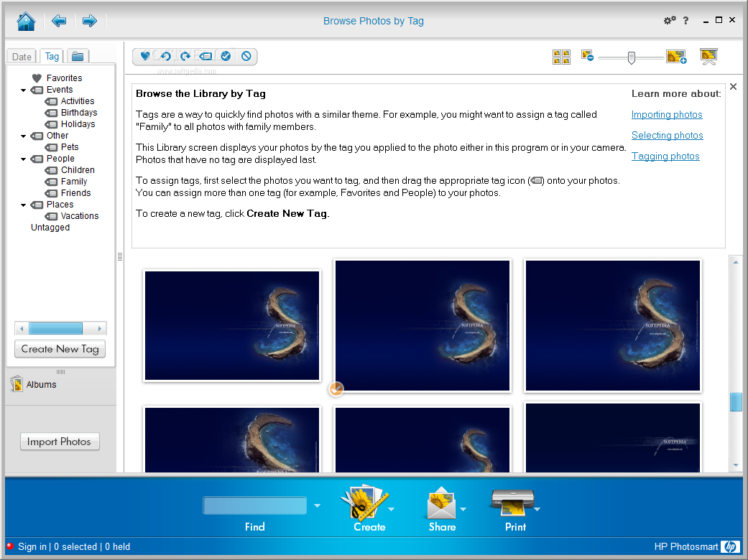748x560 pixels.
Task: Open the Selecting photos link
Action: click(667, 136)
